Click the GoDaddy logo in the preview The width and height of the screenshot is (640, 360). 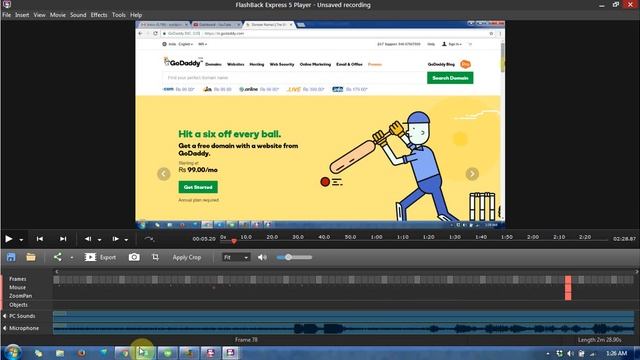pos(183,62)
